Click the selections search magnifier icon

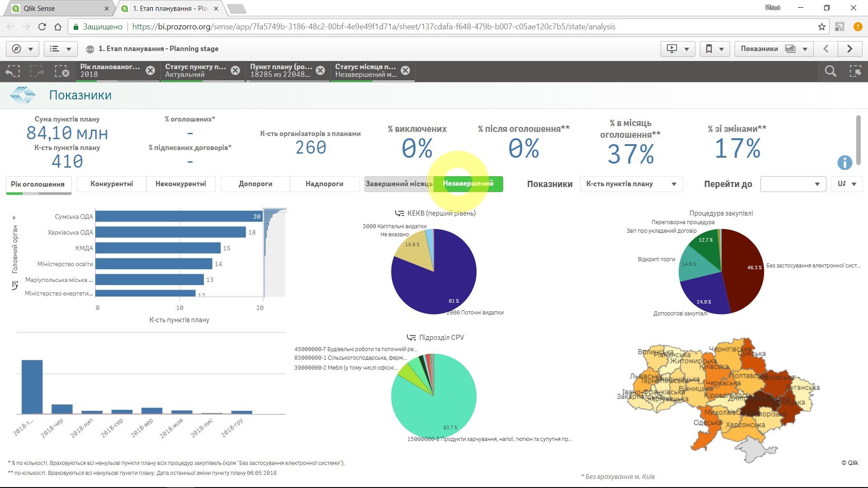coord(830,71)
